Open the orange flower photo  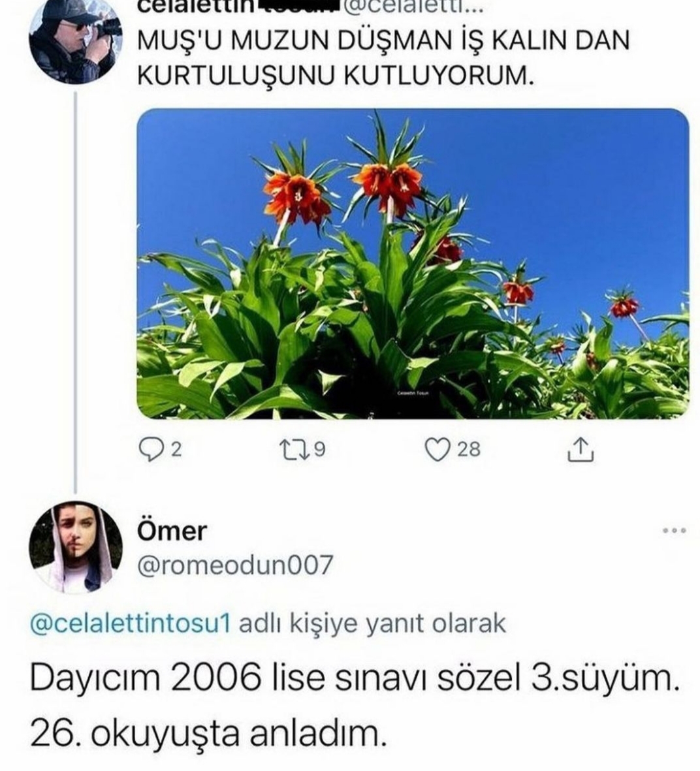click(x=413, y=264)
